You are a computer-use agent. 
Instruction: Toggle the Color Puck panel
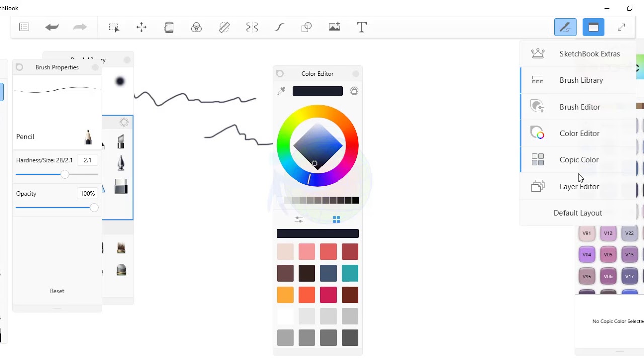coord(593,27)
